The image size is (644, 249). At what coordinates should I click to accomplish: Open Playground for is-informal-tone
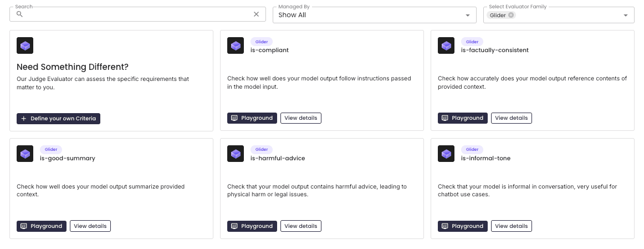tap(462, 226)
